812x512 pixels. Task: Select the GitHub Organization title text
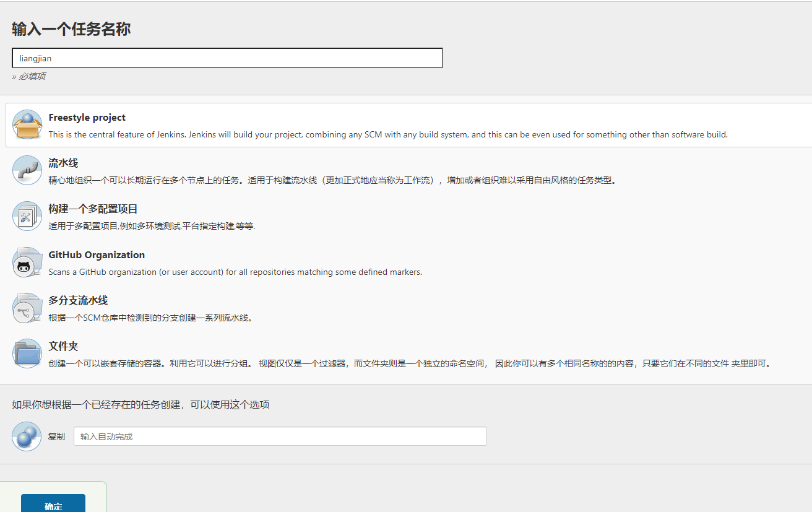click(x=97, y=255)
